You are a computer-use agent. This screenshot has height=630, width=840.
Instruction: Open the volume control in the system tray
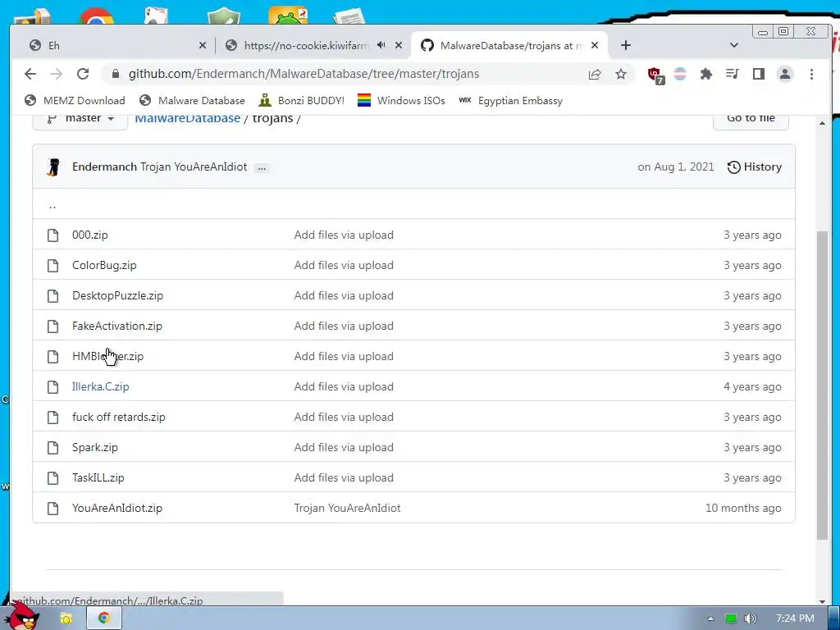click(750, 619)
